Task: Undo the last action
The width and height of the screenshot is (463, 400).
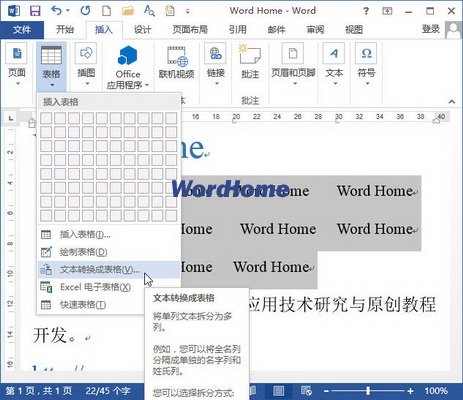Action: 56,11
